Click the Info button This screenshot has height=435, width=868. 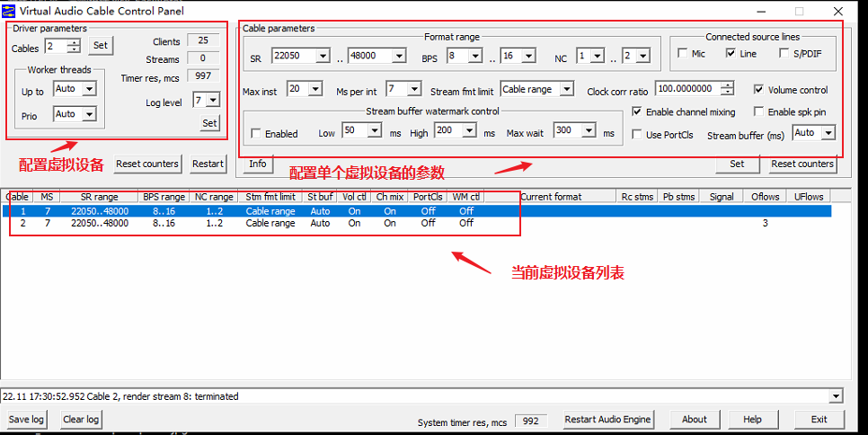(258, 164)
